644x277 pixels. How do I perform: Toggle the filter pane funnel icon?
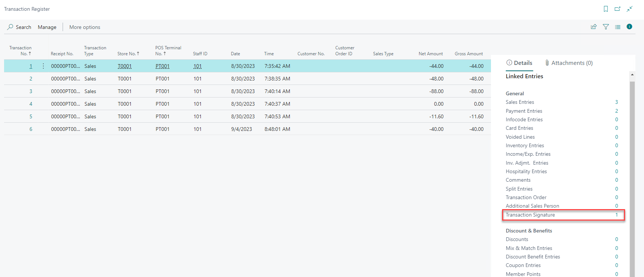click(606, 27)
